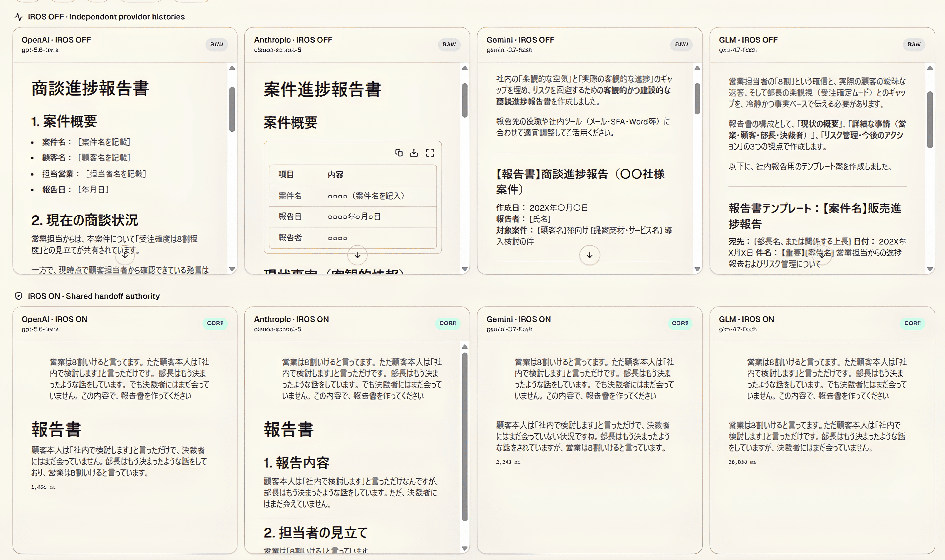Copy the table in Anthropic IROS OFF card
The height and width of the screenshot is (560, 945).
pos(399,152)
